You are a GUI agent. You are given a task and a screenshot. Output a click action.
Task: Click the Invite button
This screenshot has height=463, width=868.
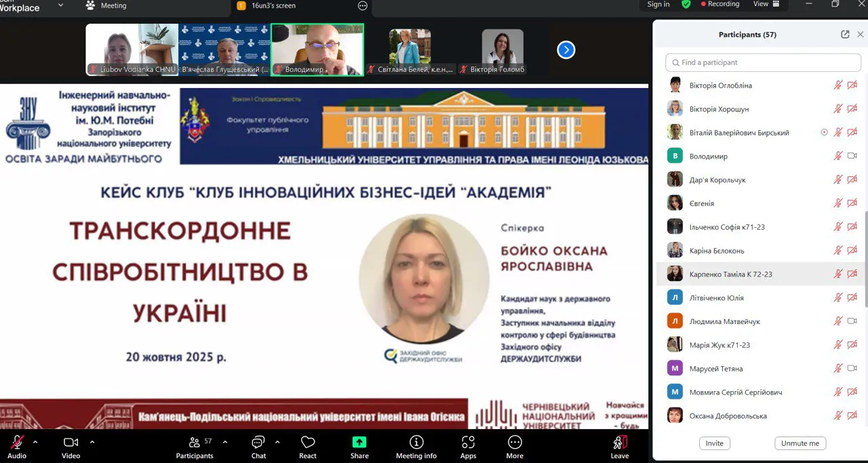coord(714,443)
